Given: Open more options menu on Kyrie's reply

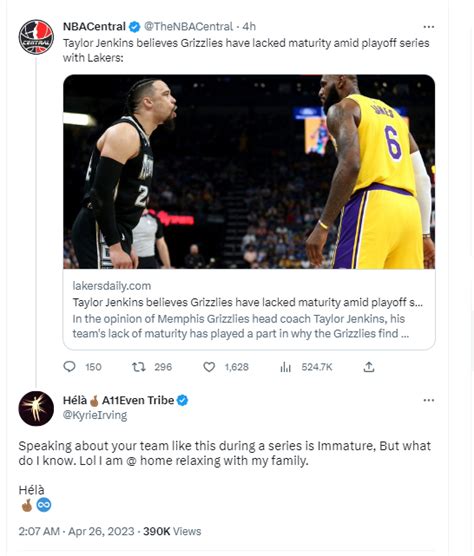Looking at the screenshot, I should pyautogui.click(x=429, y=400).
